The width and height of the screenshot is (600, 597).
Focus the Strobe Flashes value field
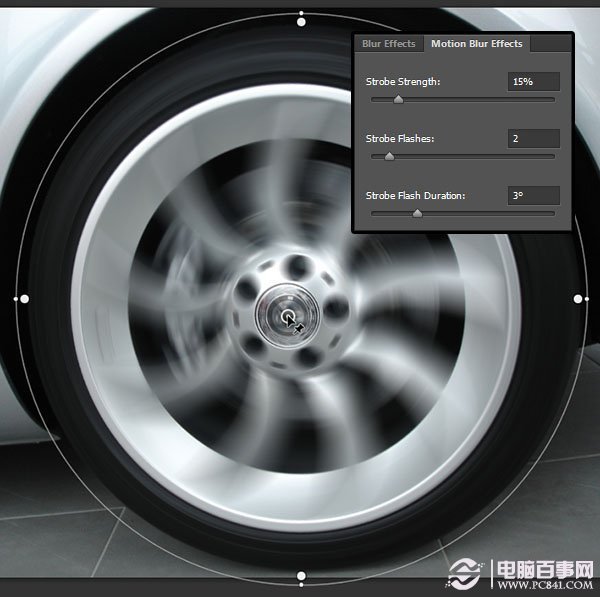(533, 139)
